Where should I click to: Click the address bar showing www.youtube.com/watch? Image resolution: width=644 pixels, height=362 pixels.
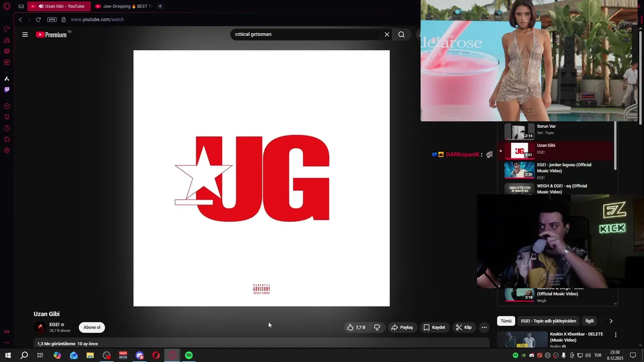(x=97, y=20)
